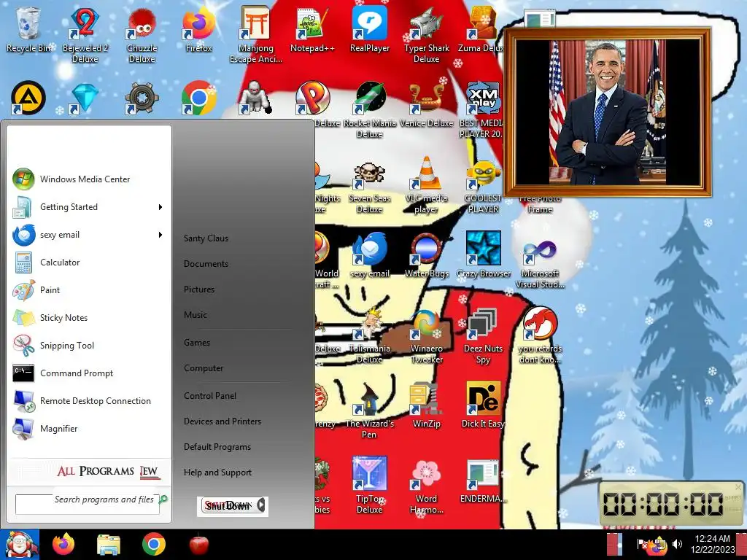Click the portrait photo frame gadget

608,112
